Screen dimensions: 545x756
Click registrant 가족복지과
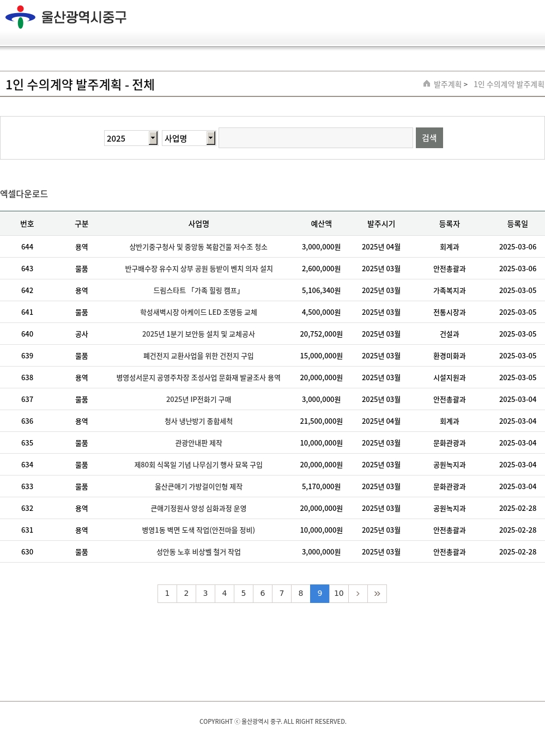coord(450,290)
